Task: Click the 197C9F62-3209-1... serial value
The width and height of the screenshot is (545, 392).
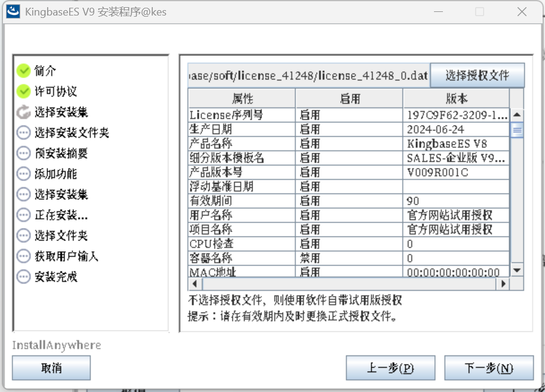Action: tap(457, 115)
